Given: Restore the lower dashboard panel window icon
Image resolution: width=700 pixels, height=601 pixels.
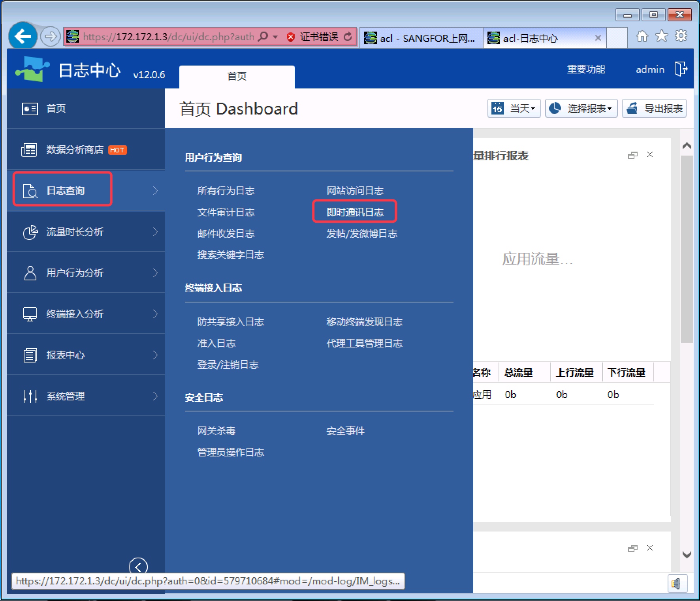Looking at the screenshot, I should 633,548.
